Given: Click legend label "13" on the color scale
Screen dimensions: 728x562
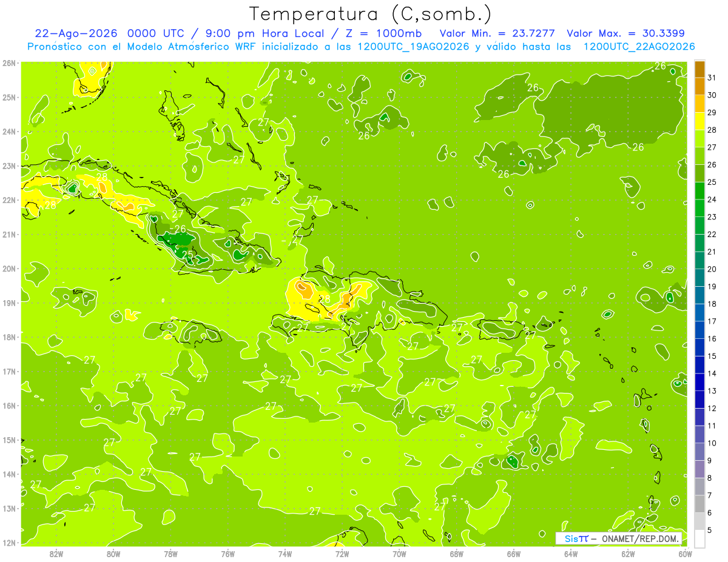Looking at the screenshot, I should click(x=712, y=391).
